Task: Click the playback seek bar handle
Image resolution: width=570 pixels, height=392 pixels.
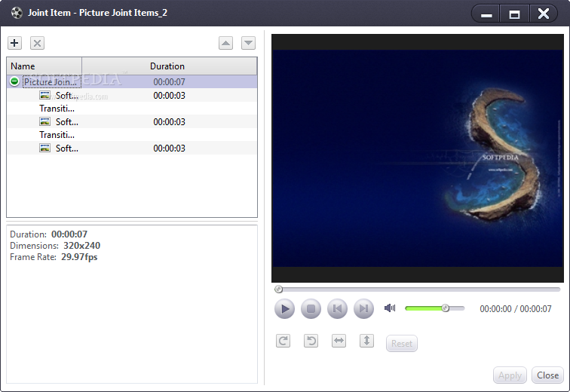Action: point(279,289)
